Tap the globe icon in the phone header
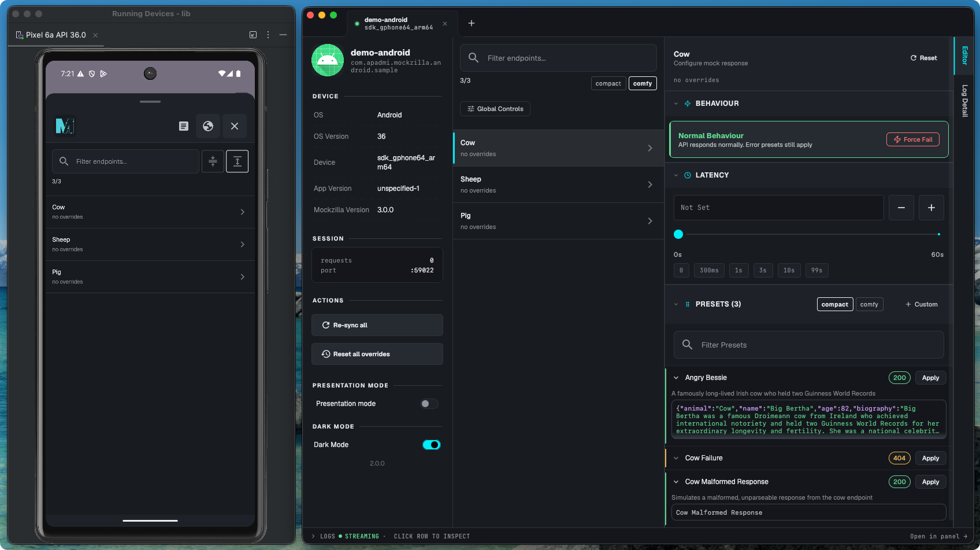The image size is (980, 550). tap(208, 126)
